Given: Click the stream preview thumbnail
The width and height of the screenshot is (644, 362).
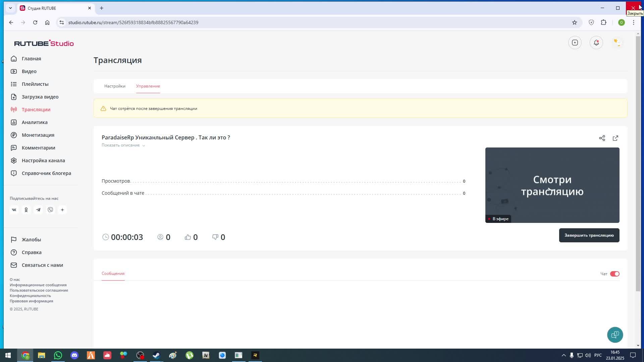Looking at the screenshot, I should click(x=552, y=185).
